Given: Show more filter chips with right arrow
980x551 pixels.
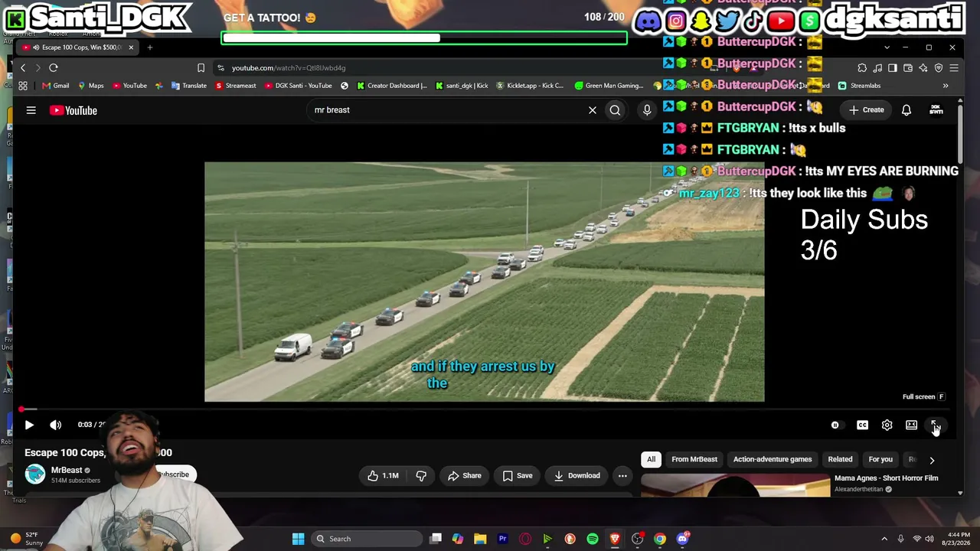Looking at the screenshot, I should [x=932, y=460].
